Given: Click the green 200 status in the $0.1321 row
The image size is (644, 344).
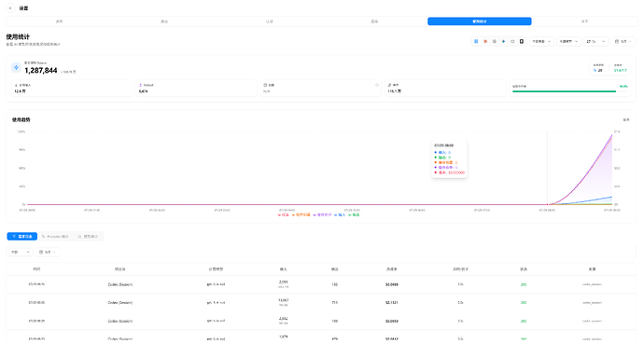Looking at the screenshot, I should (524, 303).
